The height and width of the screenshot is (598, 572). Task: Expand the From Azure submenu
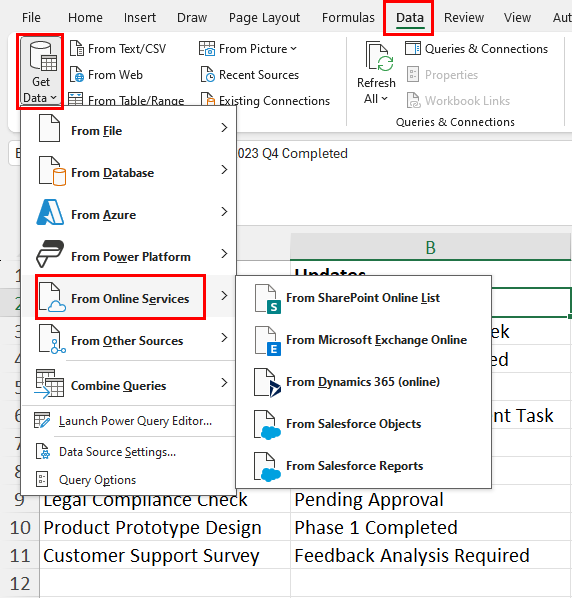pyautogui.click(x=129, y=215)
